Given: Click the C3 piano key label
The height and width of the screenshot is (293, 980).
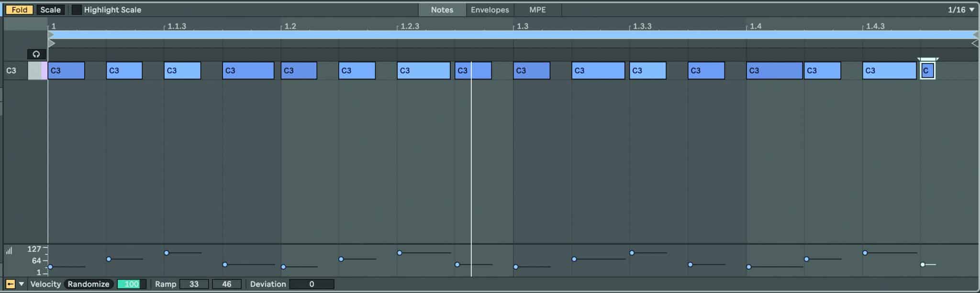Looking at the screenshot, I should (x=11, y=70).
